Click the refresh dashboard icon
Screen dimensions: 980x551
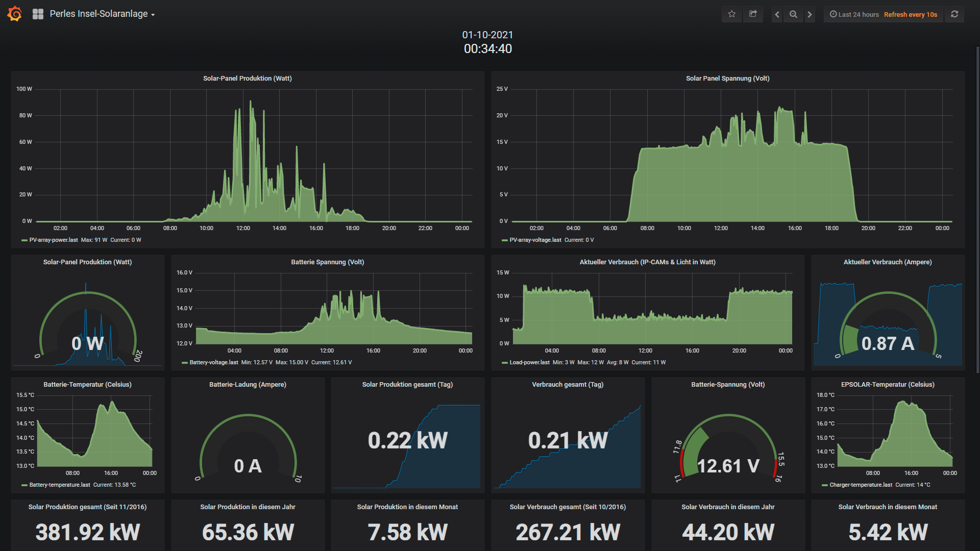click(x=954, y=14)
